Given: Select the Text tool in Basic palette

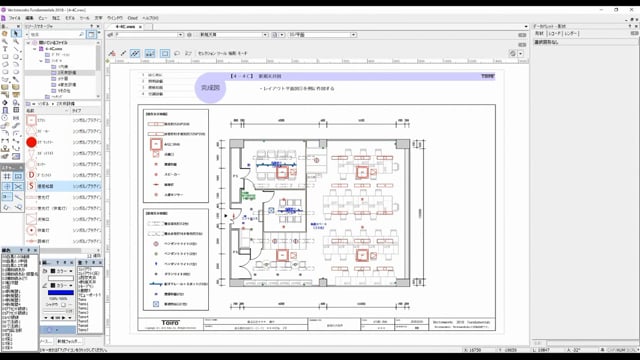Looking at the screenshot, I should (x=5, y=49).
